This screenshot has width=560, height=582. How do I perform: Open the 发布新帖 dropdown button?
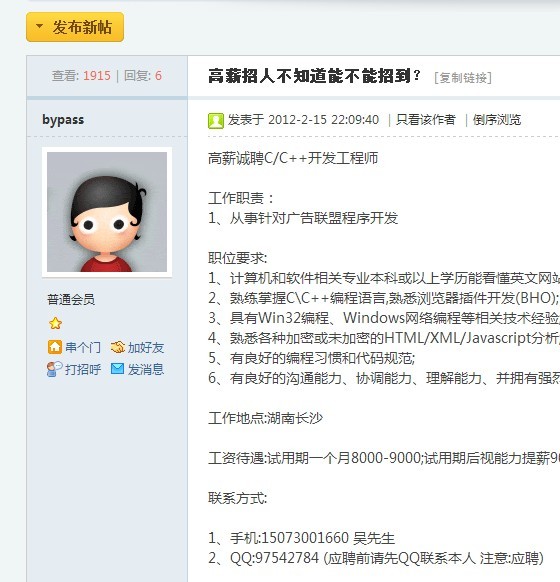[x=75, y=27]
